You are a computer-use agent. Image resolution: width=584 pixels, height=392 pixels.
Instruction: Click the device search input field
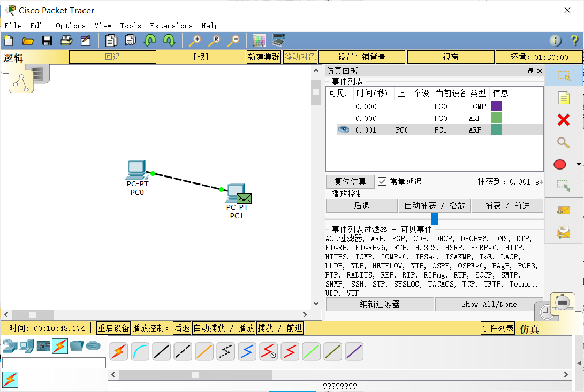54,363
